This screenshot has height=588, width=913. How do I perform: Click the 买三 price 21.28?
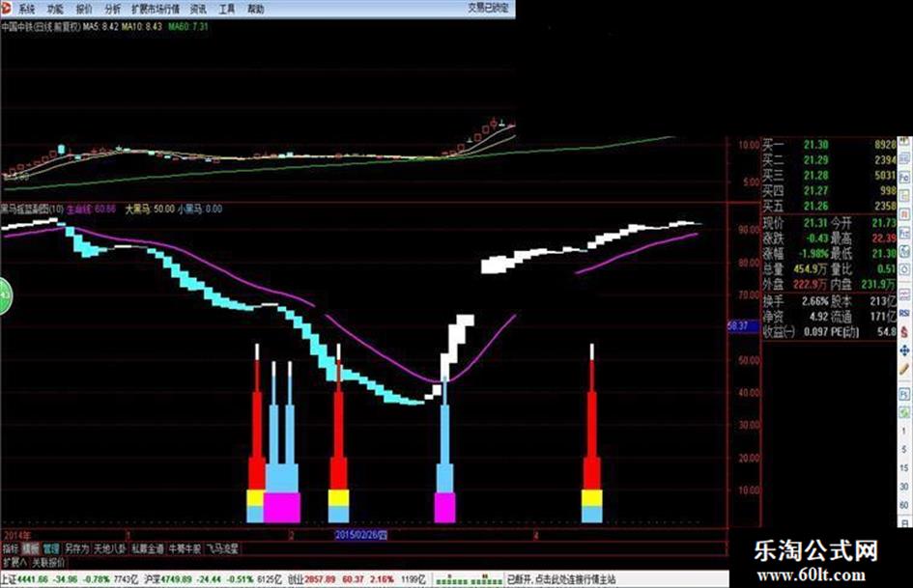tap(815, 175)
